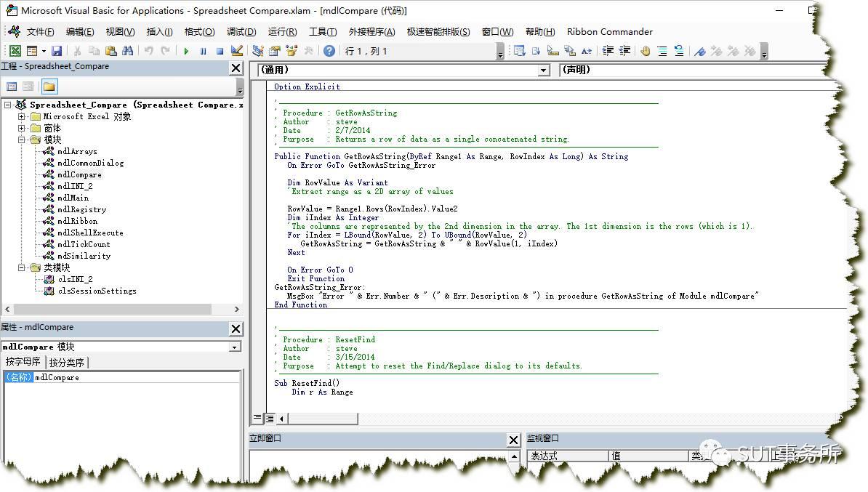Screen dimensions: 868x492
Task: Open help via the blue question icon
Action: [x=329, y=51]
